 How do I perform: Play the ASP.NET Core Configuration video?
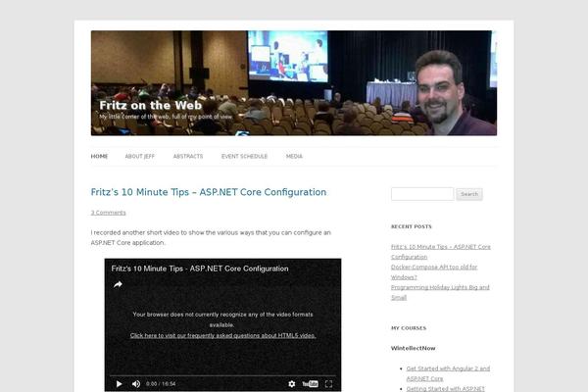click(x=120, y=384)
